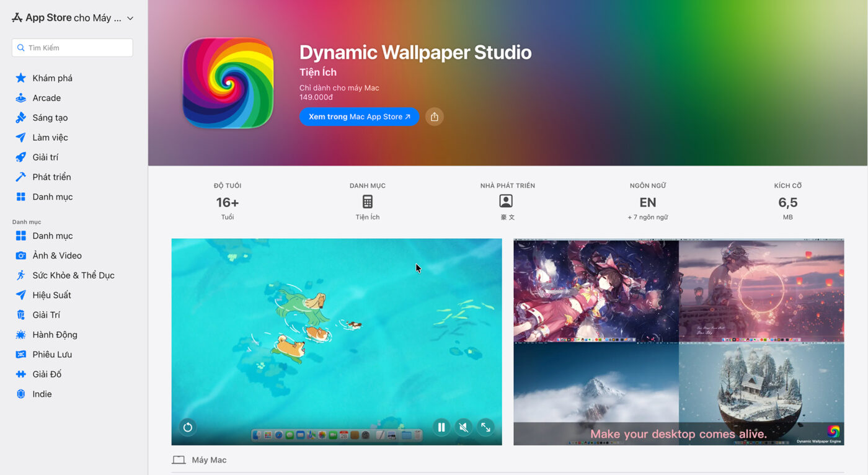
Task: Select Sáng tạo in sidebar
Action: (x=50, y=118)
